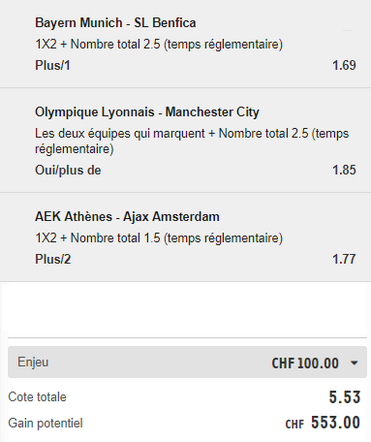Click the Enjeu label in stake field

coord(33,362)
